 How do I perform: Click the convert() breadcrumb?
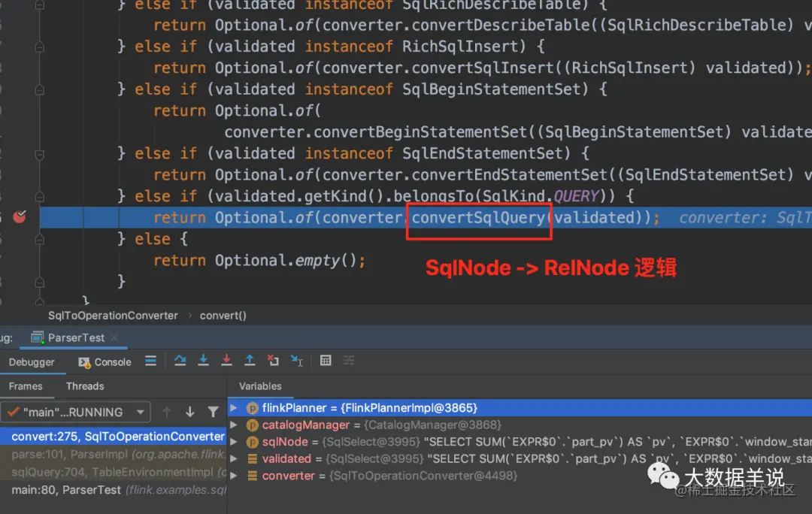tap(223, 316)
